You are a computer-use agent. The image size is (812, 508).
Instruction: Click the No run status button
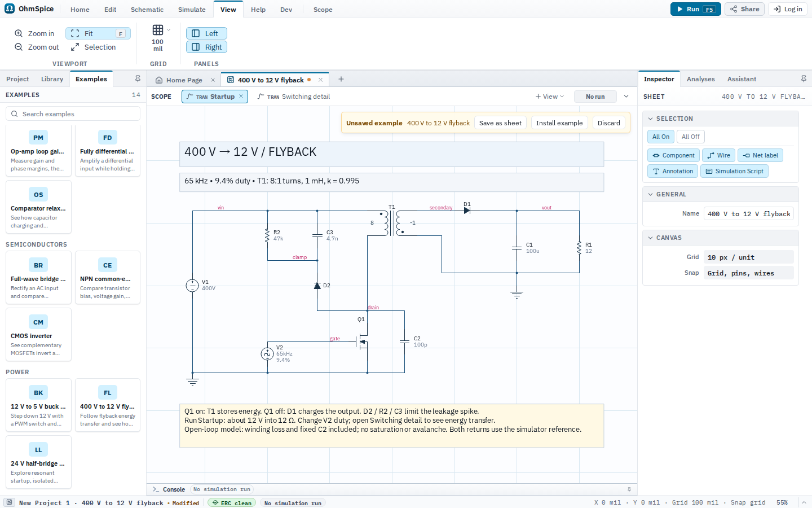pos(595,97)
